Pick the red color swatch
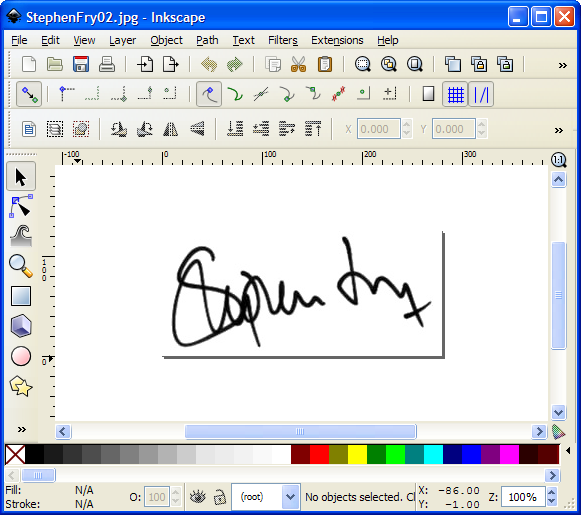Image resolution: width=581 pixels, height=515 pixels. click(x=319, y=455)
